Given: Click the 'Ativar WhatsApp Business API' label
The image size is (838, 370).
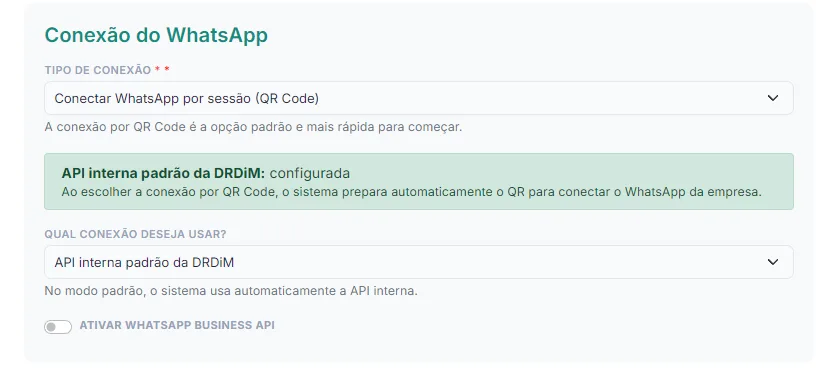Looking at the screenshot, I should tap(177, 325).
